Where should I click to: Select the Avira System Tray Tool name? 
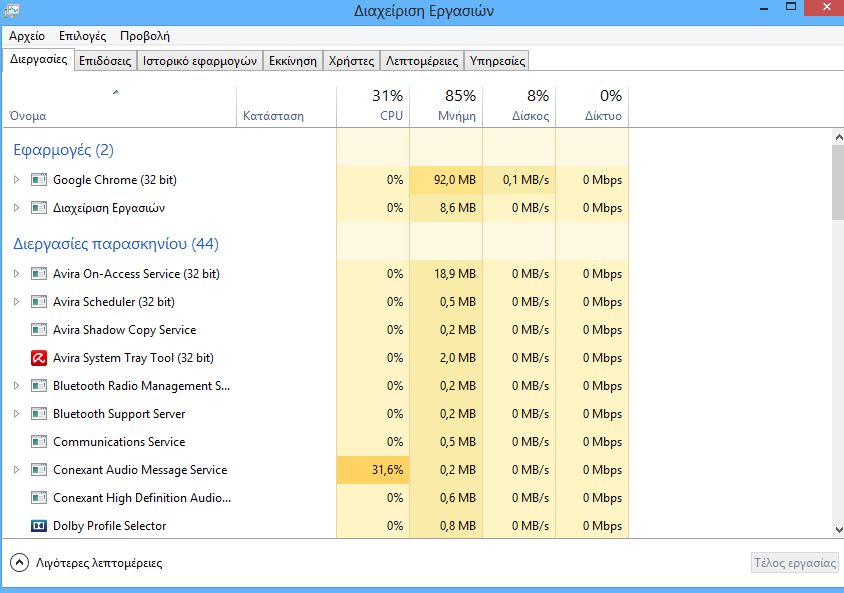click(133, 358)
